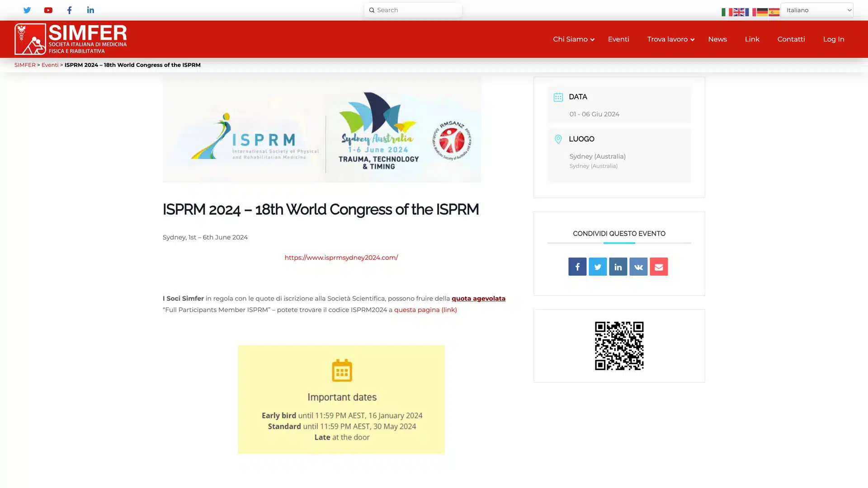The height and width of the screenshot is (488, 868).
Task: Open the Contatti page
Action: (x=791, y=39)
